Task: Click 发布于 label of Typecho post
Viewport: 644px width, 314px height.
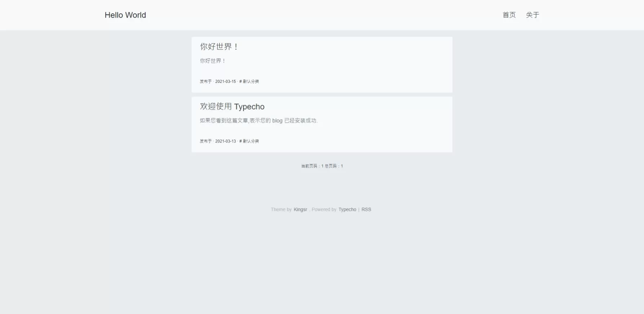Action: 206,141
